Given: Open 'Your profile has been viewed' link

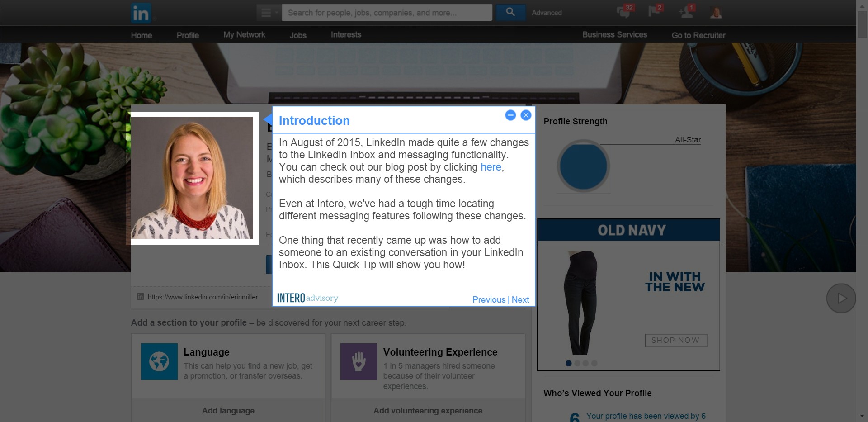Looking at the screenshot, I should tap(646, 416).
